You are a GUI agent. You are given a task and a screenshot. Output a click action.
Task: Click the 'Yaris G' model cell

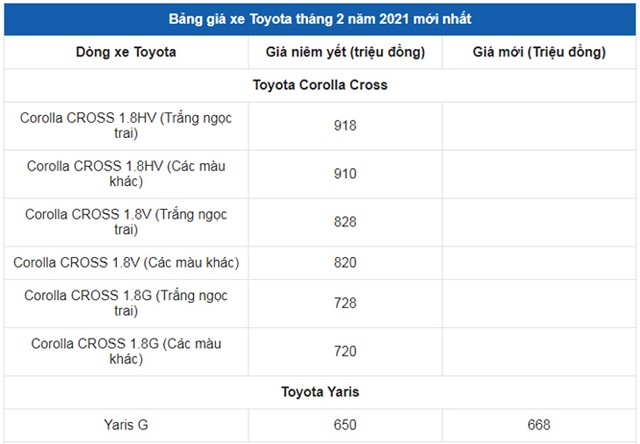[126, 425]
